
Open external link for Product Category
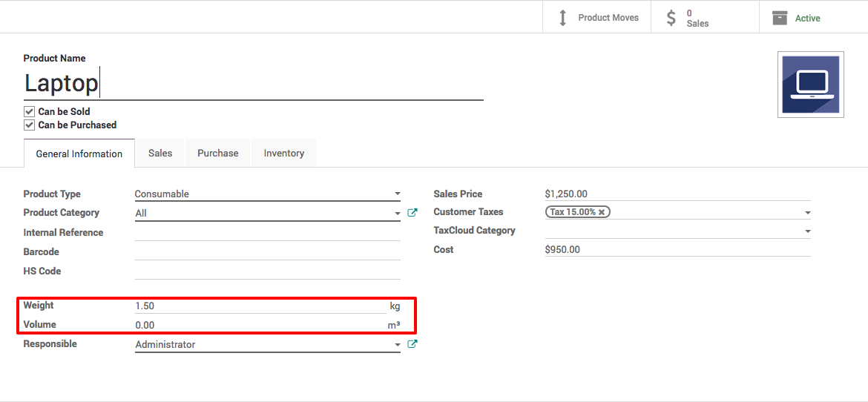[x=412, y=213]
